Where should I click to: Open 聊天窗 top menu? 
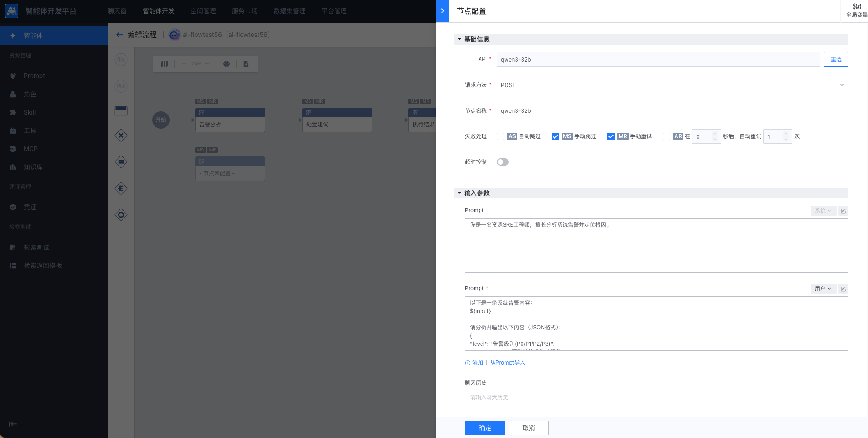(117, 11)
